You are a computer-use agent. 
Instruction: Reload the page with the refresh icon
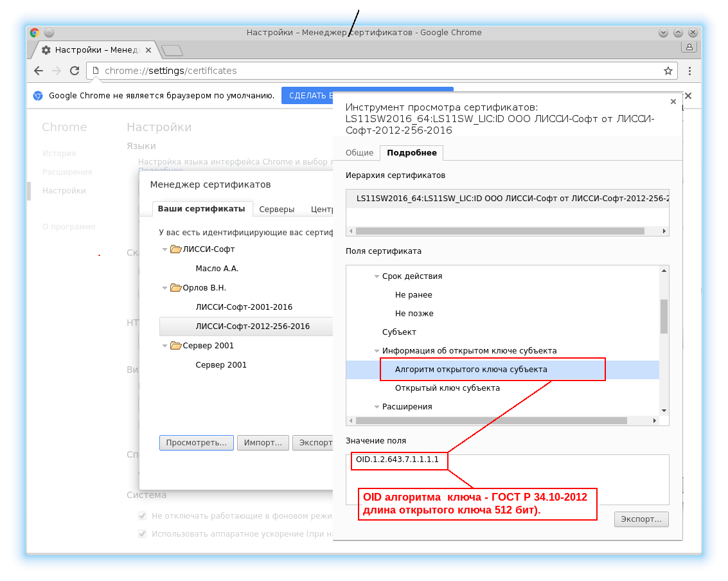coord(75,71)
